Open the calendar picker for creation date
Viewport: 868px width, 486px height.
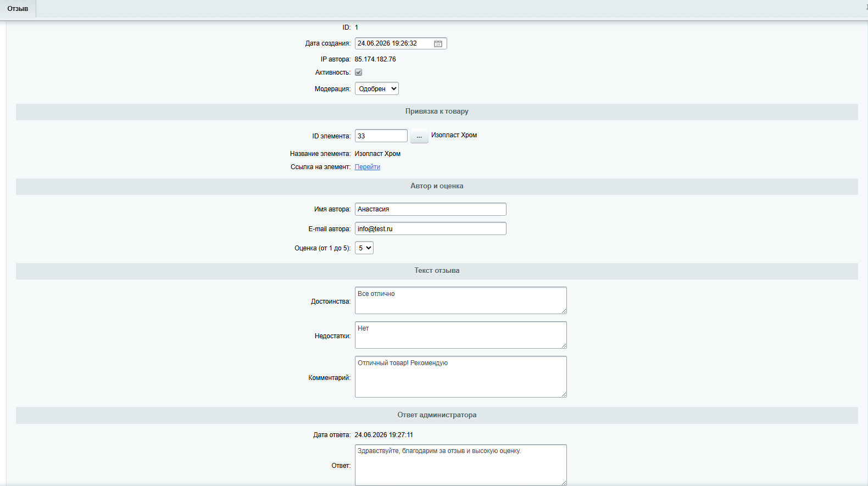click(x=438, y=43)
